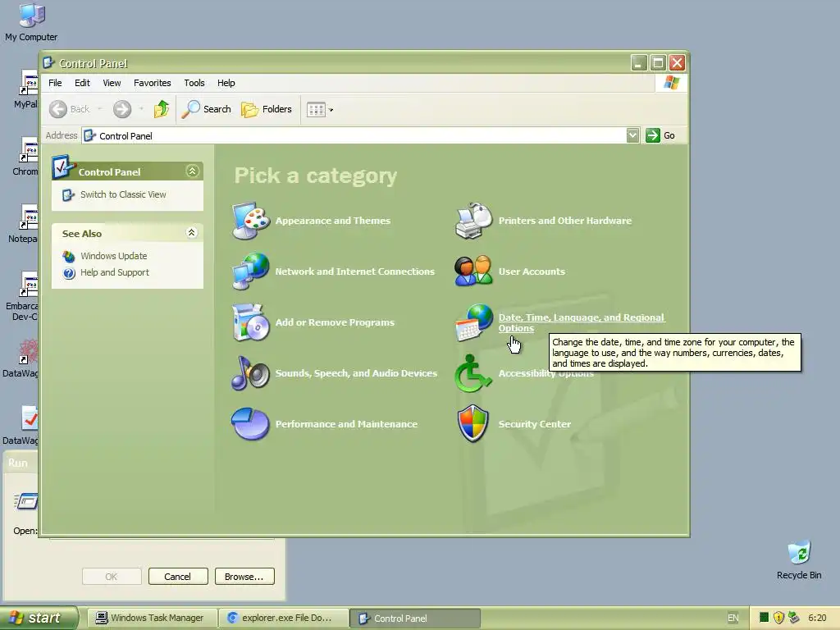Open the Accessibility Options wheelchair icon
The width and height of the screenshot is (840, 630).
pyautogui.click(x=473, y=373)
